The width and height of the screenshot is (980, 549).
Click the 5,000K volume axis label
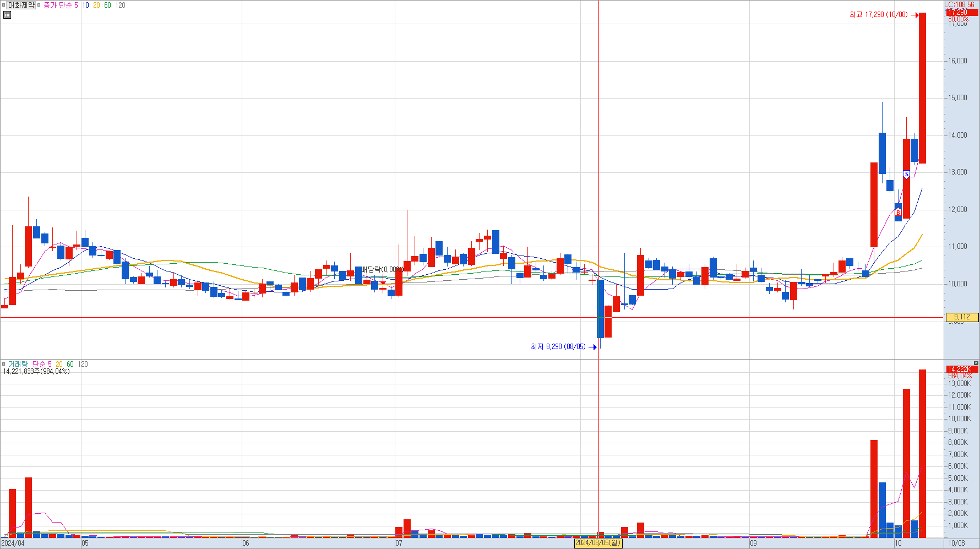957,479
